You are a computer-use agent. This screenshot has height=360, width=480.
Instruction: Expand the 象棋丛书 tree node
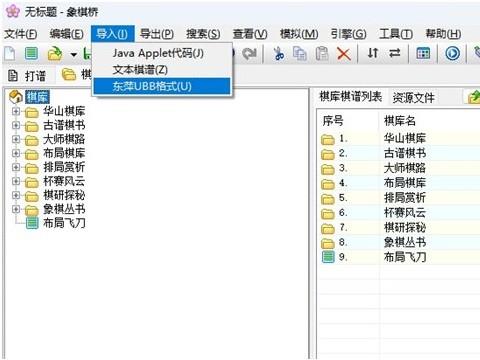click(x=16, y=209)
